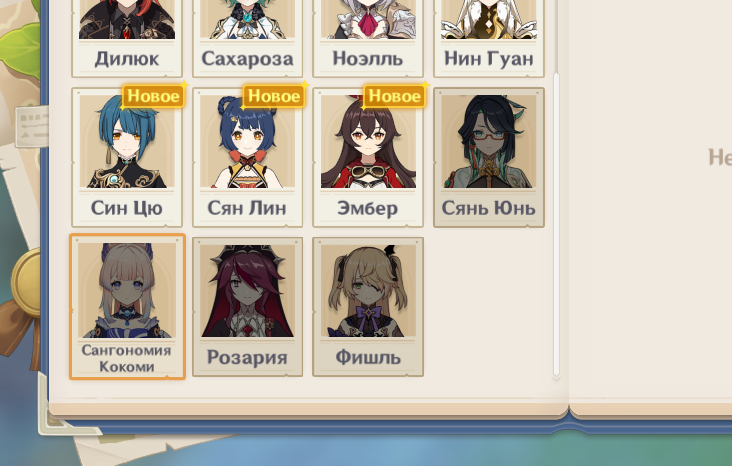
Task: Click the gold seal medallion behind the book
Action: click(27, 282)
